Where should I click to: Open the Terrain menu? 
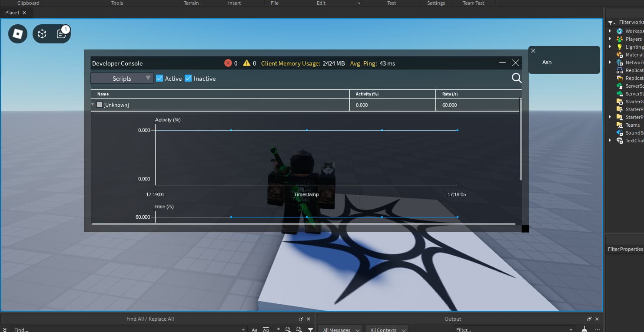click(191, 3)
